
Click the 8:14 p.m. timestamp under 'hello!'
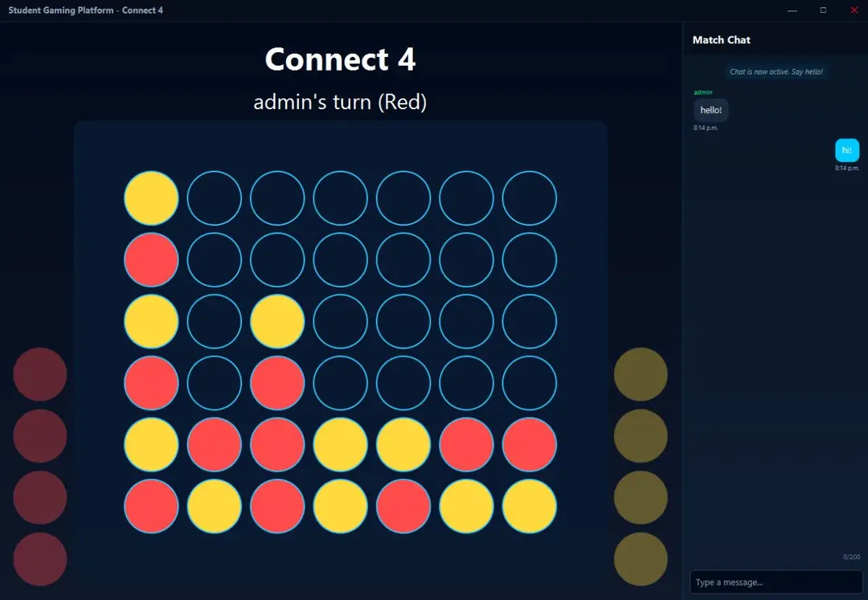point(706,128)
